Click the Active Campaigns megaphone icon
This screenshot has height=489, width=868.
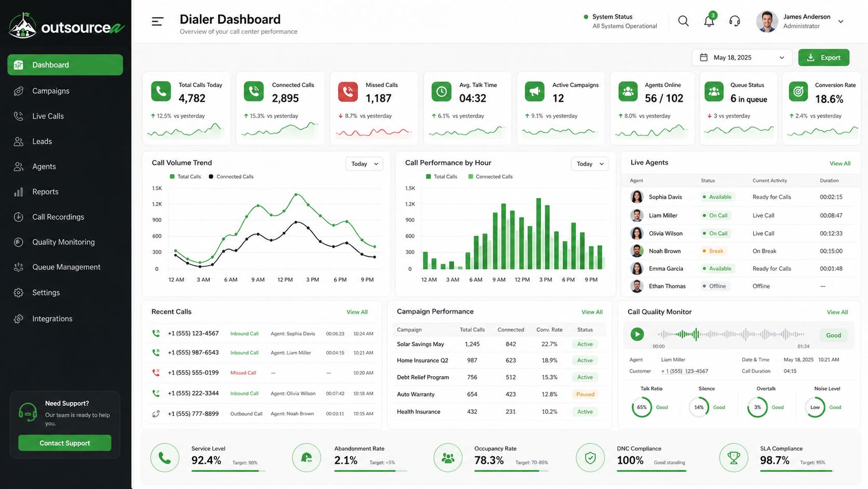[x=534, y=91]
